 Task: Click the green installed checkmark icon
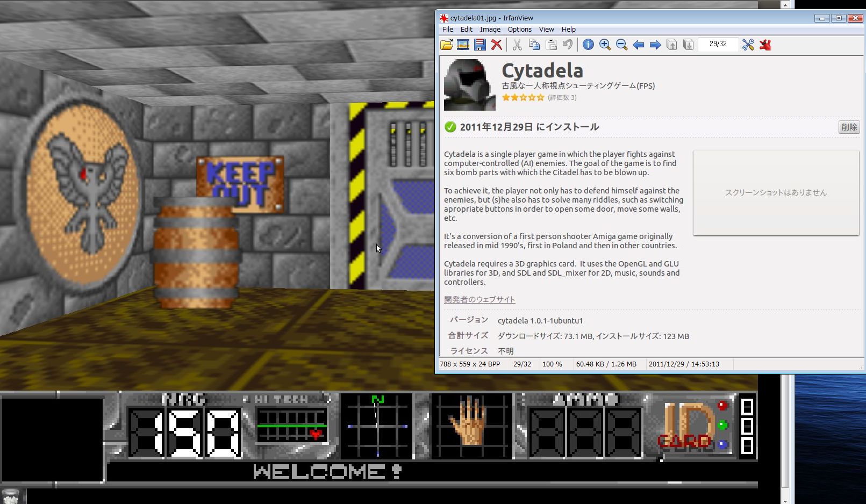pos(450,127)
